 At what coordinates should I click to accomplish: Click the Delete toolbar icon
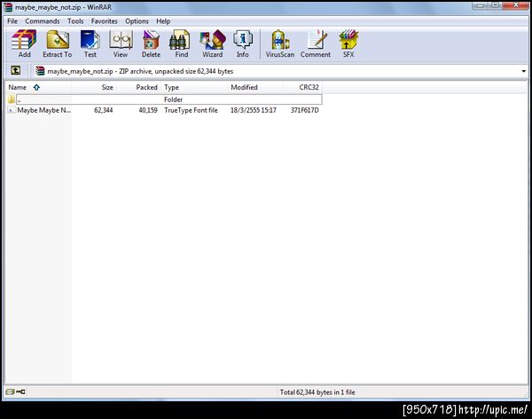coord(151,43)
